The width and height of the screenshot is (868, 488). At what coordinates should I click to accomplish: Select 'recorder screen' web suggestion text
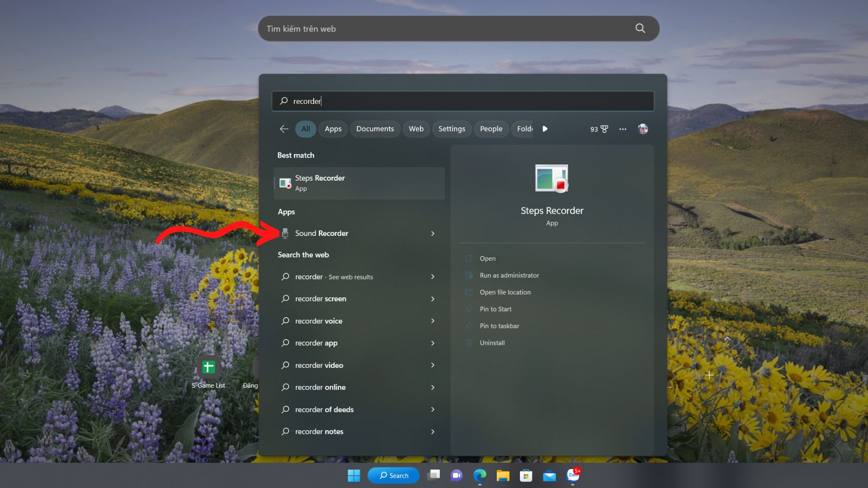pyautogui.click(x=321, y=299)
